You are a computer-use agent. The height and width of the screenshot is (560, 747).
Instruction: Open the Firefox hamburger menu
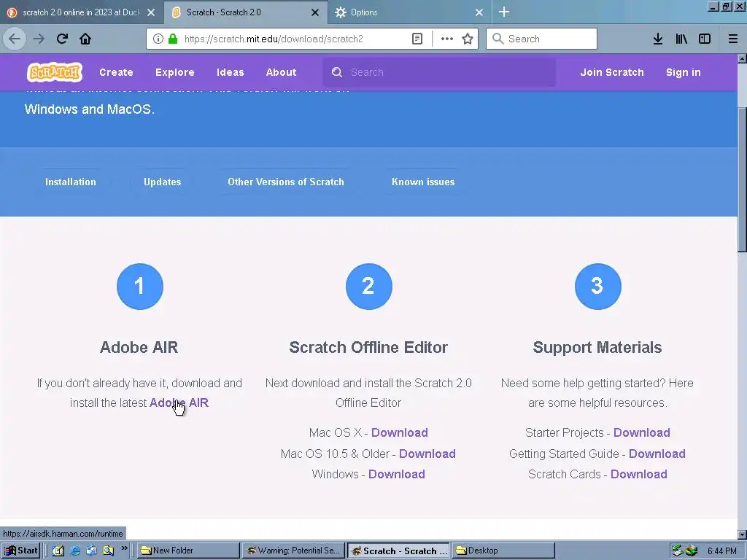(x=732, y=39)
